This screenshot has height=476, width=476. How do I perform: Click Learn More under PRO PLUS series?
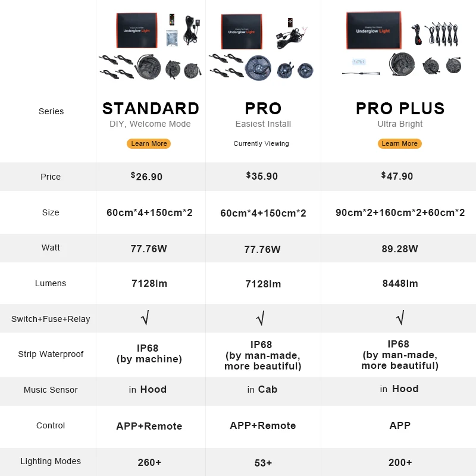[399, 143]
